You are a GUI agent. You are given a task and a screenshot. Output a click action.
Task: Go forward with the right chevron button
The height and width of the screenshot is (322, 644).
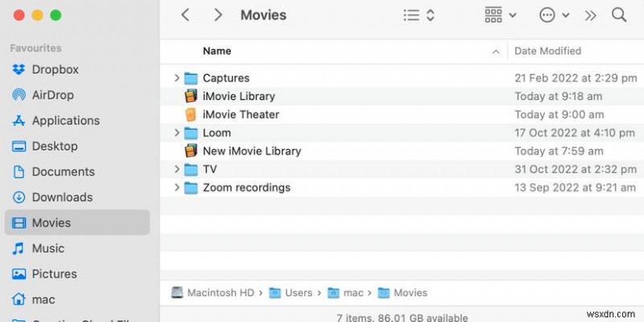click(x=218, y=15)
